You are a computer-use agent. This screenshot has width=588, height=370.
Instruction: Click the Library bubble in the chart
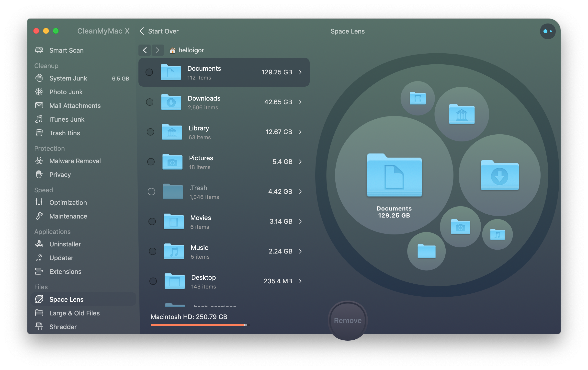coord(462,114)
